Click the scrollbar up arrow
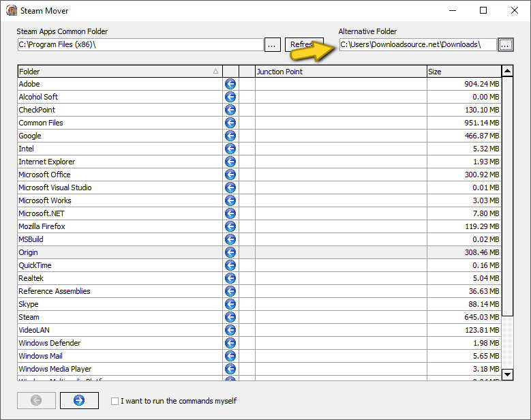The image size is (531, 420). pos(507,71)
